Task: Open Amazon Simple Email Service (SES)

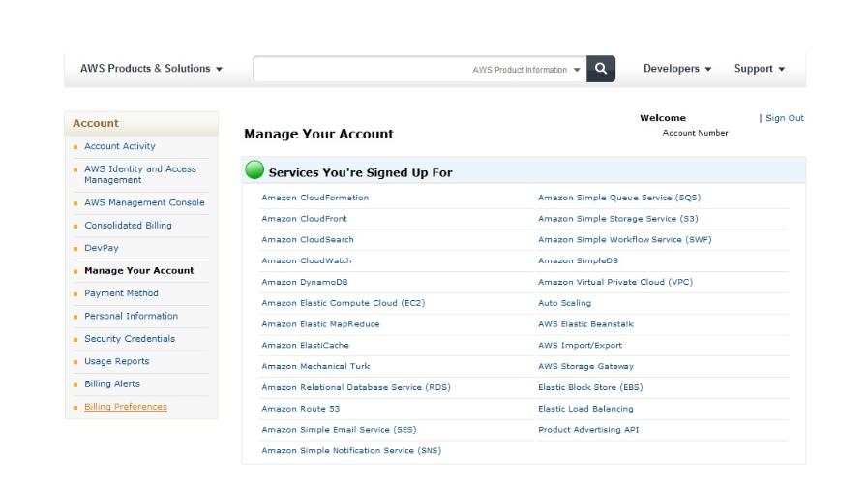Action: coord(339,430)
